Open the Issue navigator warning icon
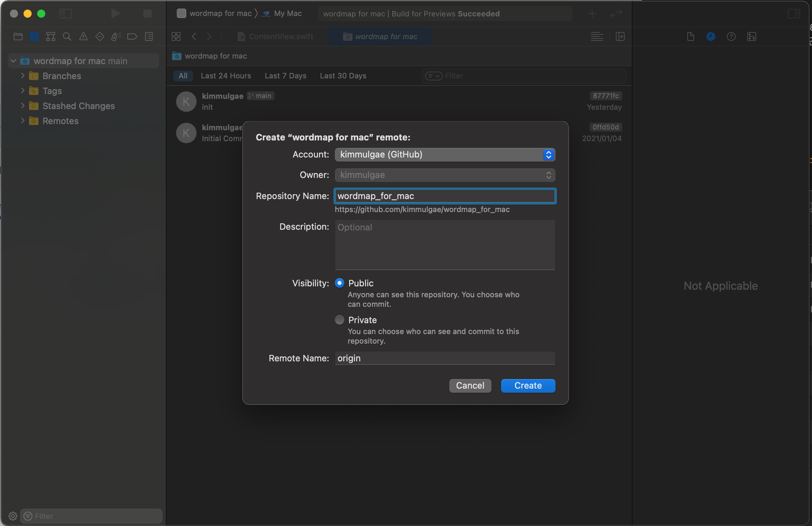812x526 pixels. 83,36
